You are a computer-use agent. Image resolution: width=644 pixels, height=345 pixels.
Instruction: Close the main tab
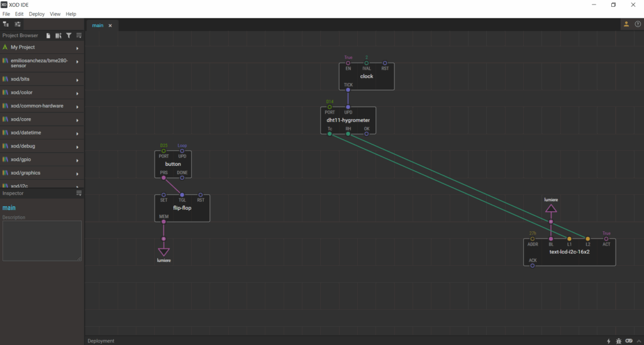tap(110, 25)
